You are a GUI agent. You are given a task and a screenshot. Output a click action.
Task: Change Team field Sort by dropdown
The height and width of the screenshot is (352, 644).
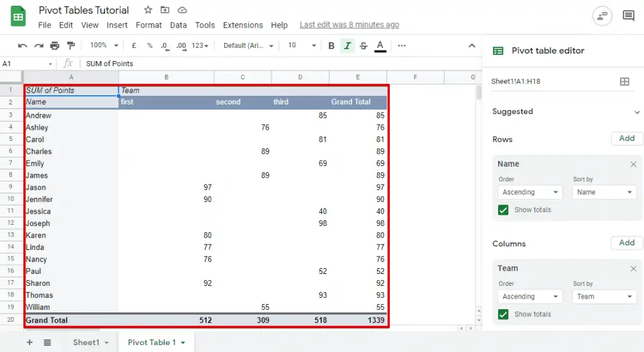point(604,297)
